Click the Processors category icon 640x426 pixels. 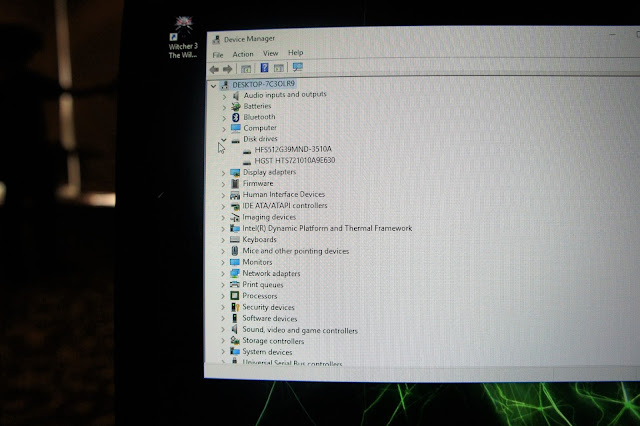[x=235, y=295]
